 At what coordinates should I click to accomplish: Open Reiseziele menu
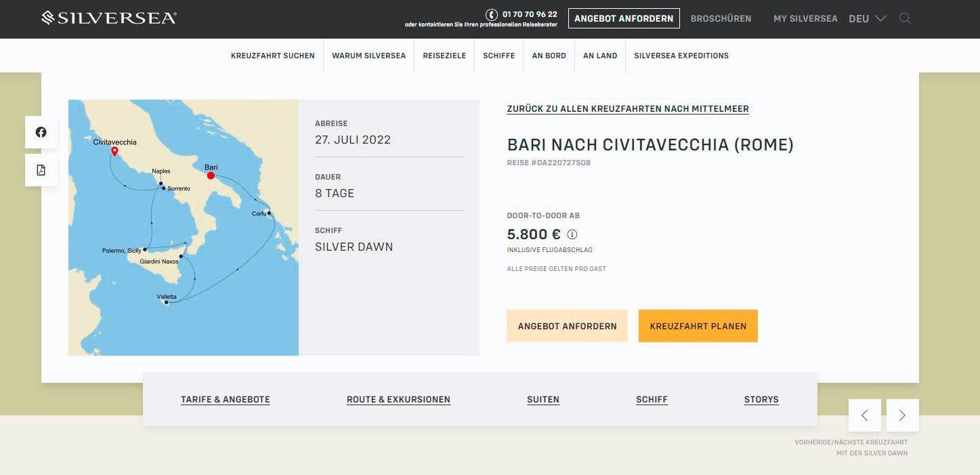click(x=444, y=56)
